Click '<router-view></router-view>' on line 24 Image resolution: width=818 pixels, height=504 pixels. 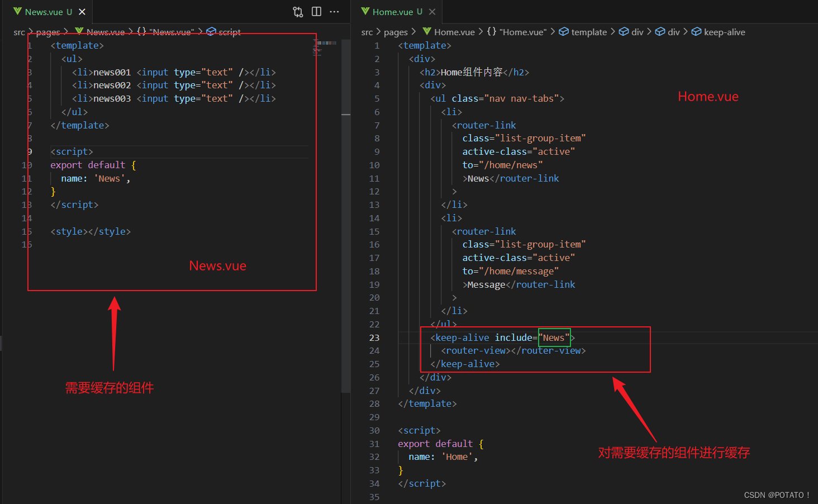(x=513, y=351)
